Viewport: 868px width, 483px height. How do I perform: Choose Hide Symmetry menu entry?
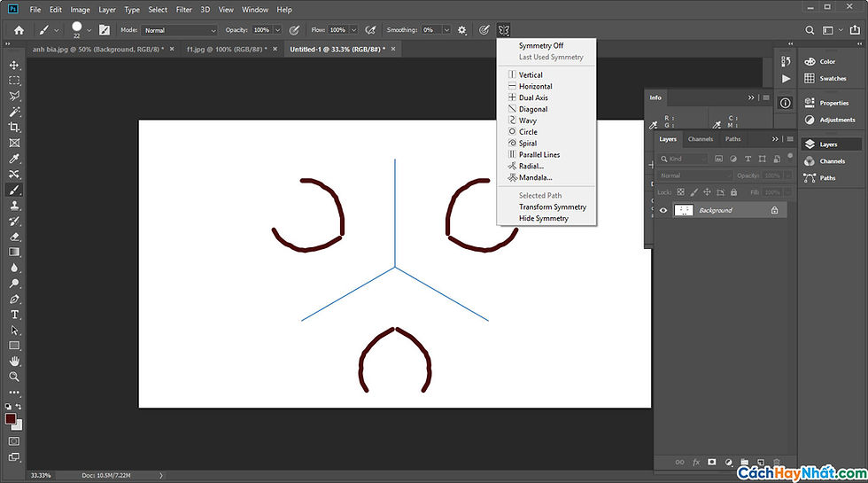(x=546, y=218)
